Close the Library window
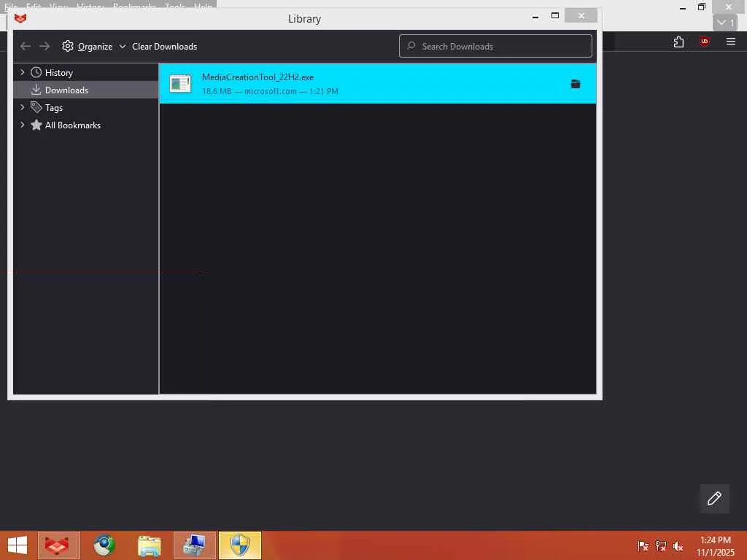This screenshot has width=747, height=560. pyautogui.click(x=581, y=16)
